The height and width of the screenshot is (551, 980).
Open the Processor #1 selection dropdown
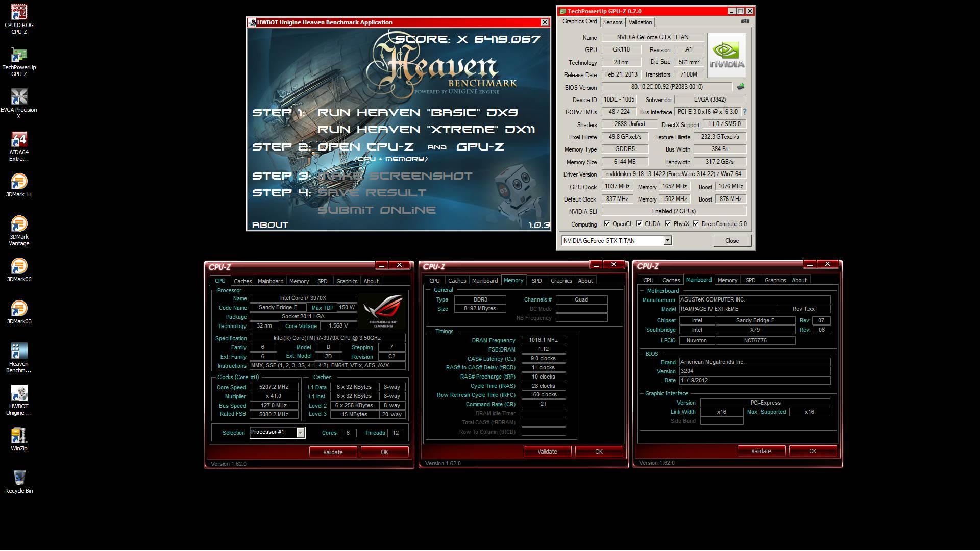click(300, 432)
